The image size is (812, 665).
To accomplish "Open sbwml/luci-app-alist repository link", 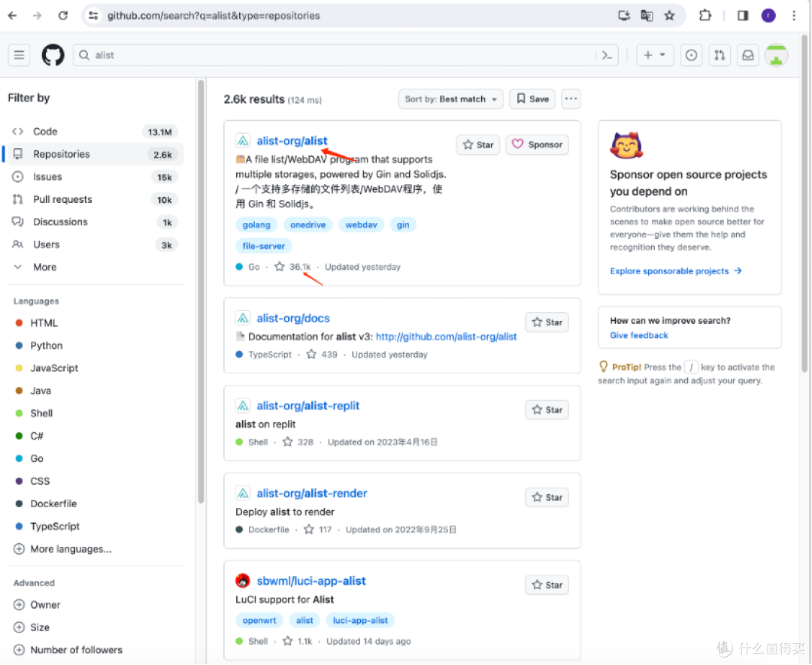I will [x=311, y=581].
